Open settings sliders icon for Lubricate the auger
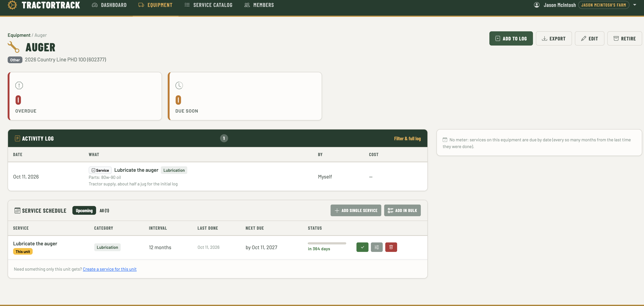This screenshot has height=306, width=644. (x=377, y=247)
